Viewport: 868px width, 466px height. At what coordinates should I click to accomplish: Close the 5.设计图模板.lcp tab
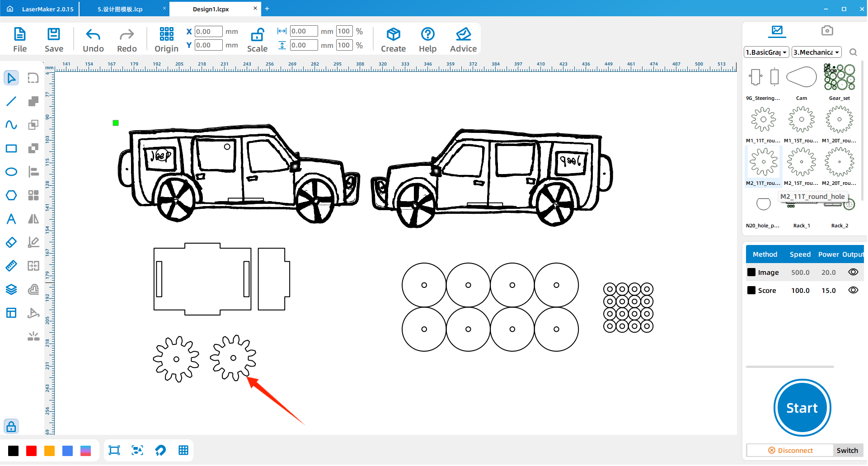click(x=164, y=8)
